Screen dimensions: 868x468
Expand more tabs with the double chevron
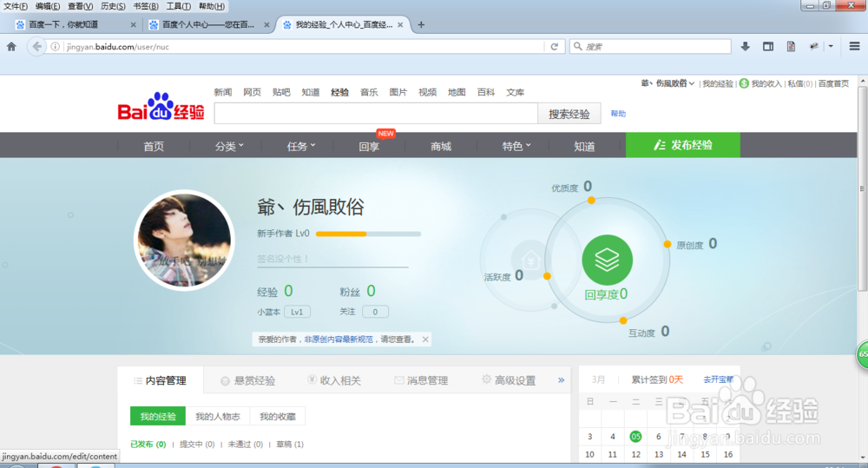tap(561, 380)
